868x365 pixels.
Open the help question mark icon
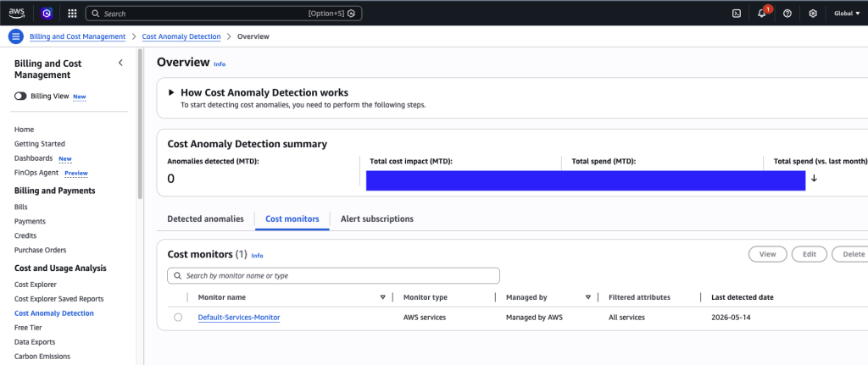[787, 14]
